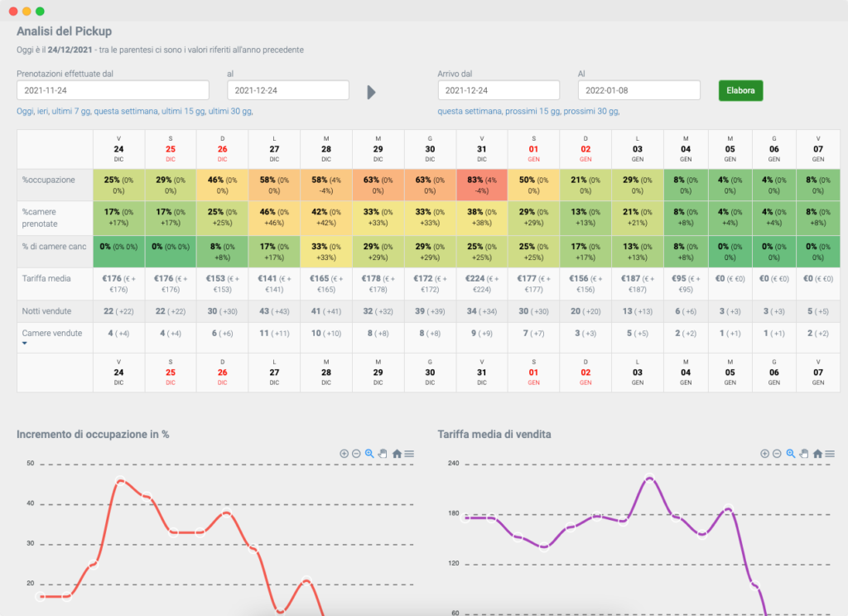Screen dimensions: 848x616
Task: Click the play arrow between the date ranges
Action: coord(371,93)
